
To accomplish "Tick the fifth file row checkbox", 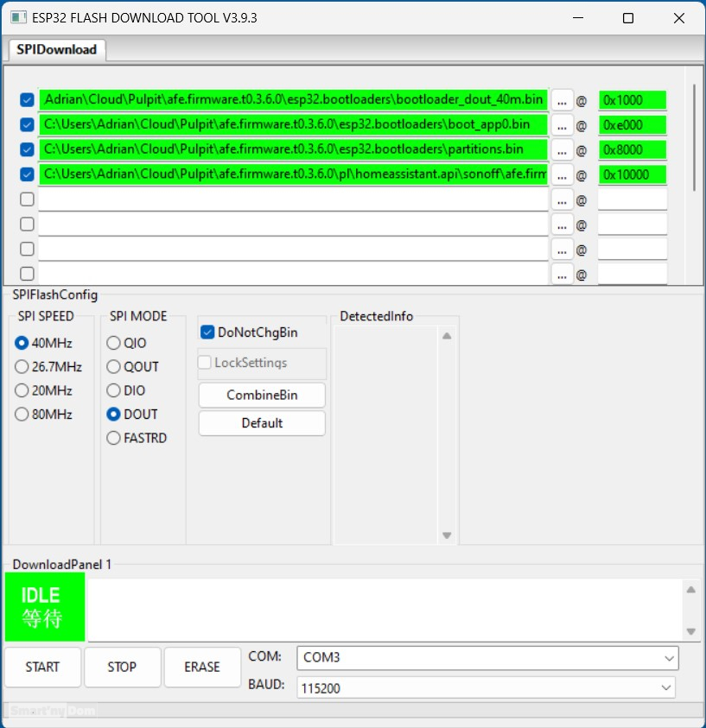I will (x=27, y=199).
